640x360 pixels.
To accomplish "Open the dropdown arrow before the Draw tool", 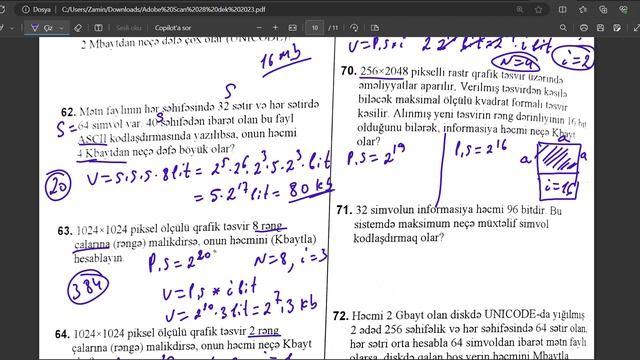I will click(x=11, y=28).
